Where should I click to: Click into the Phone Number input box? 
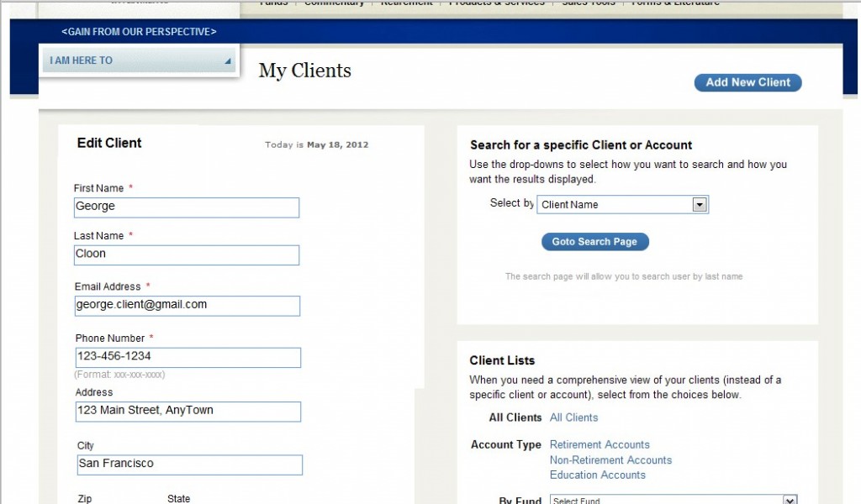188,358
